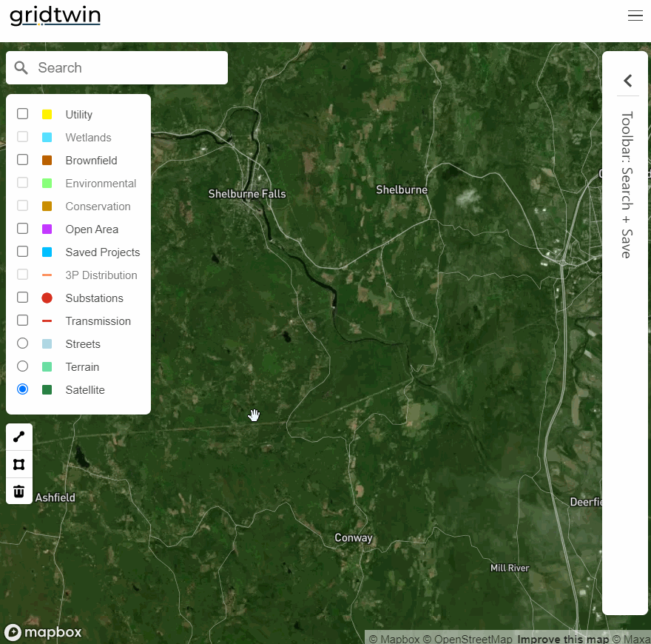Click the gridtwin logo
Image resolution: width=651 pixels, height=644 pixels.
click(x=55, y=16)
